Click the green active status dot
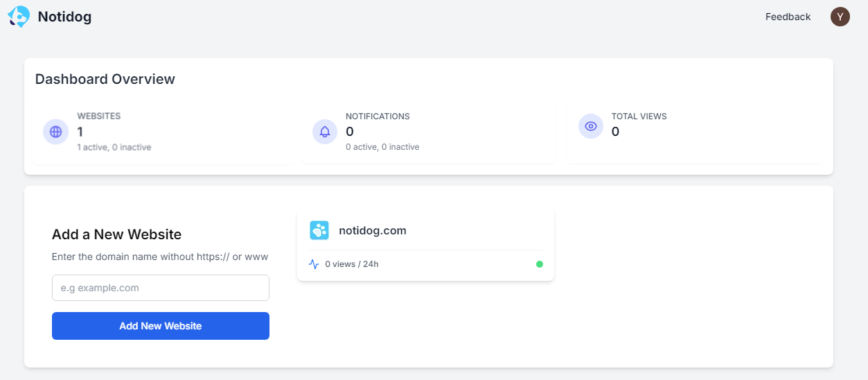This screenshot has width=868, height=380. (x=540, y=264)
